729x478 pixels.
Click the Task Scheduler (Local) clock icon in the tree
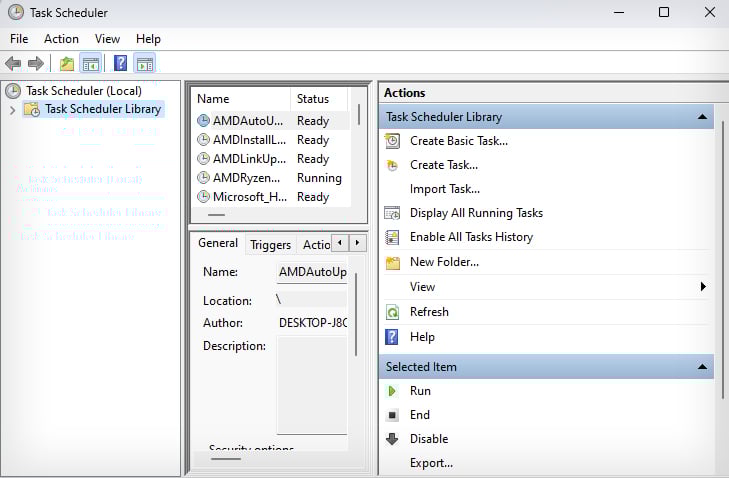[13, 91]
